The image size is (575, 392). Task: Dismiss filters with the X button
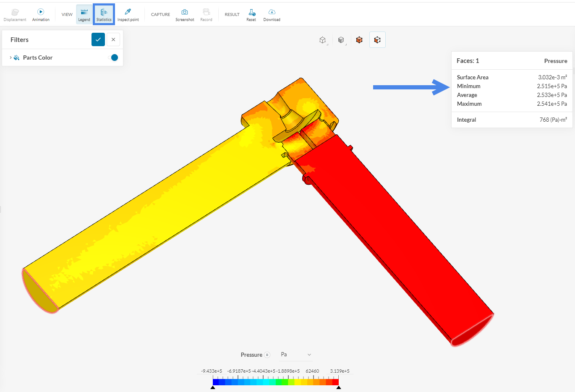pos(113,39)
